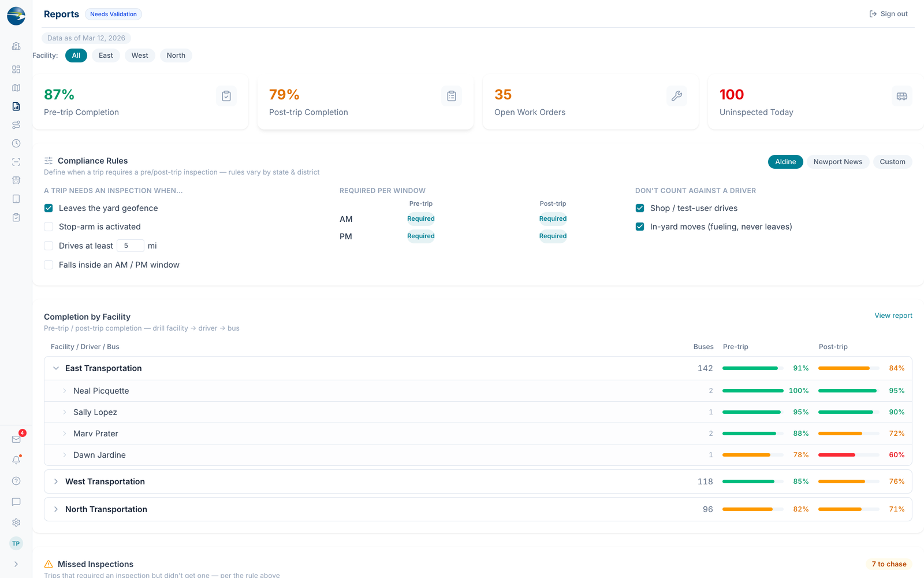Screen dimensions: 924x578
Task: Uncheck In-yard moves (fueling, never leaves)
Action: pos(640,227)
